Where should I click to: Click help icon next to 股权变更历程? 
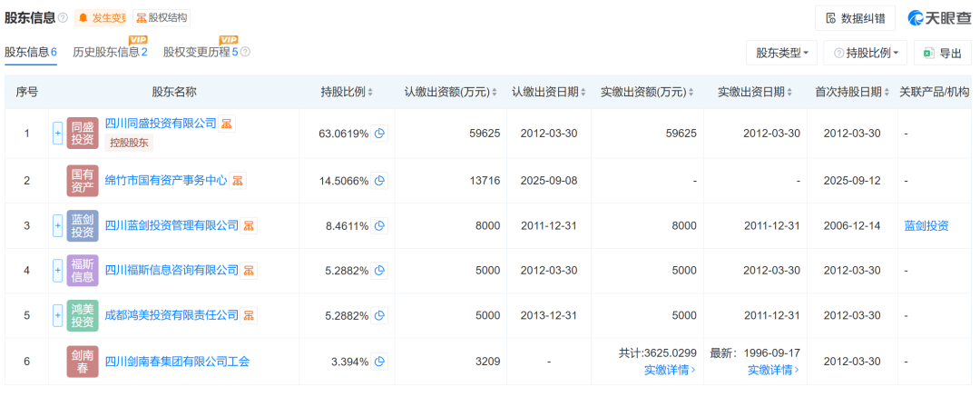pos(245,52)
